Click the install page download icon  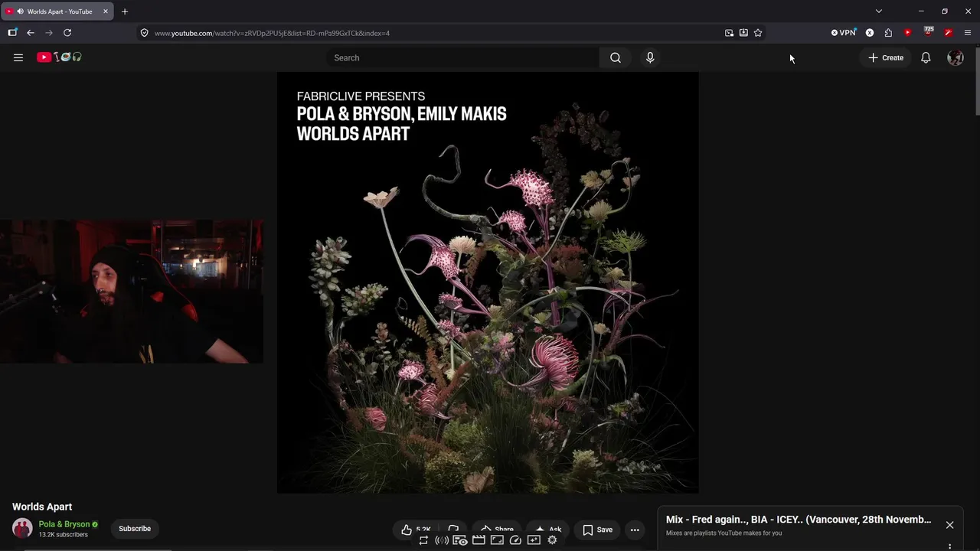coord(743,33)
